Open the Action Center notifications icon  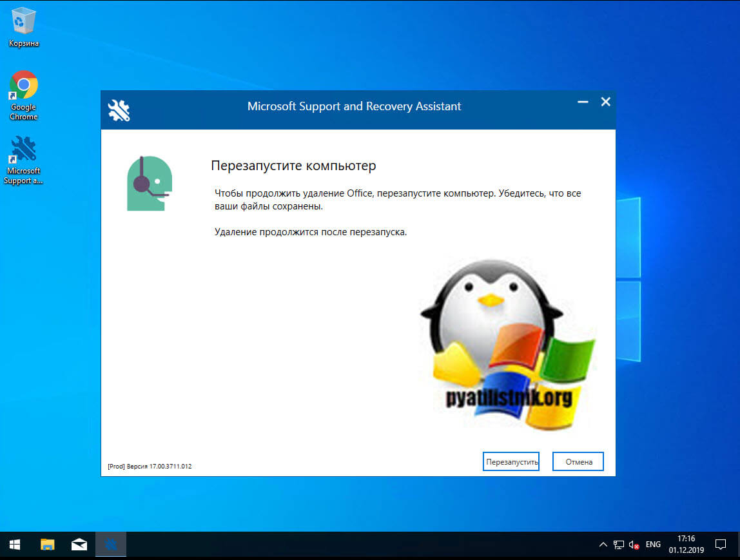(721, 545)
